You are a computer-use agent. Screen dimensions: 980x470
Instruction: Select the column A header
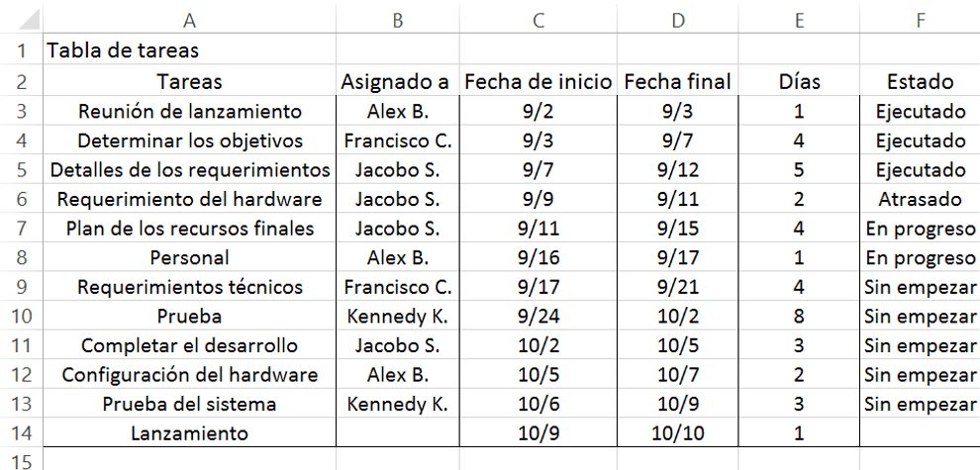189,19
